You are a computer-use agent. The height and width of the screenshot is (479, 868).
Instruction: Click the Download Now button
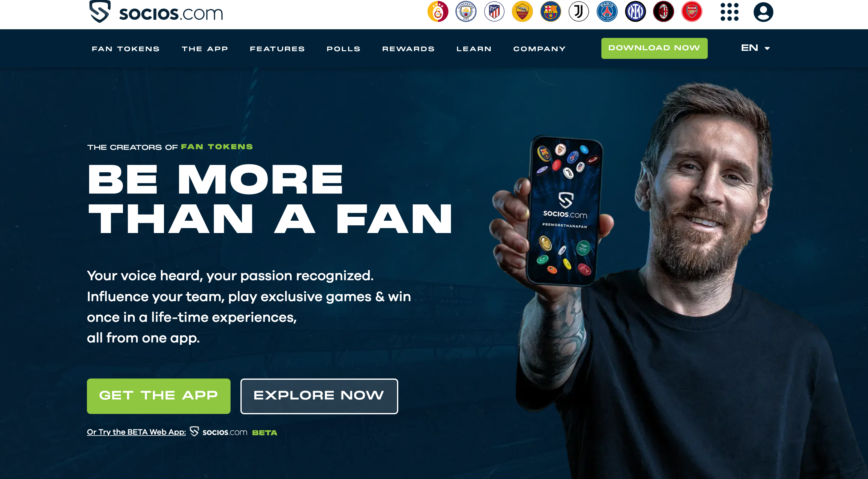(654, 48)
